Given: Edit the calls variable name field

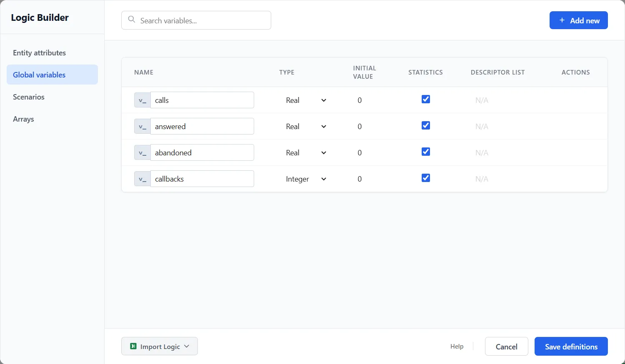Looking at the screenshot, I should tap(202, 100).
